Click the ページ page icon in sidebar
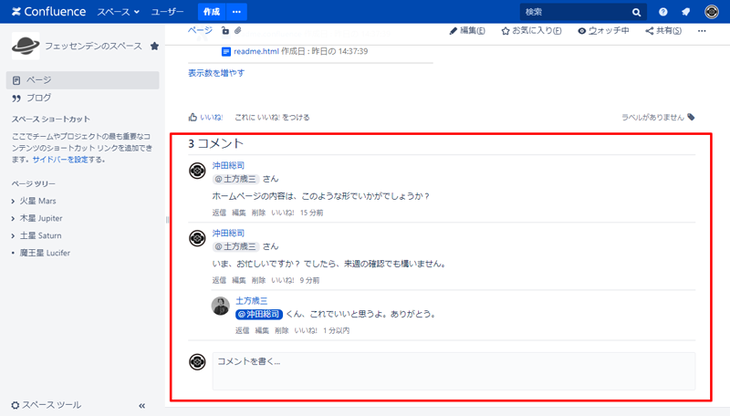730x416 pixels. [x=16, y=81]
